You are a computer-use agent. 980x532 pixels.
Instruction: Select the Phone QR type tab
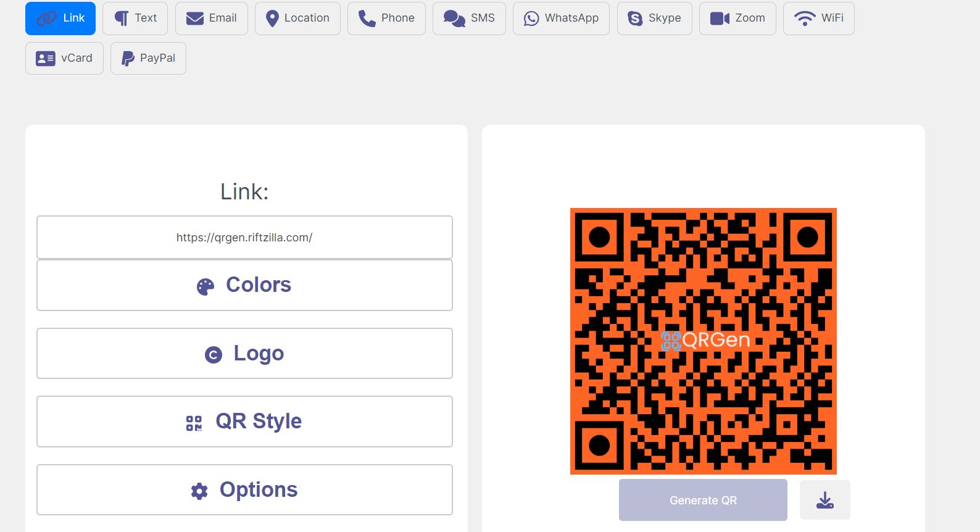click(x=386, y=19)
